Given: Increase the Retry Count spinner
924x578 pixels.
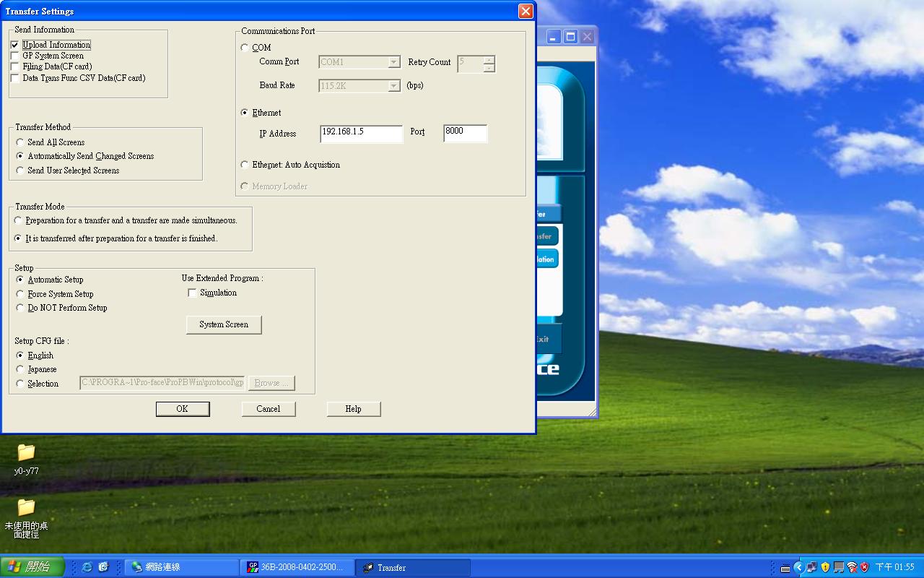Looking at the screenshot, I should 489,59.
